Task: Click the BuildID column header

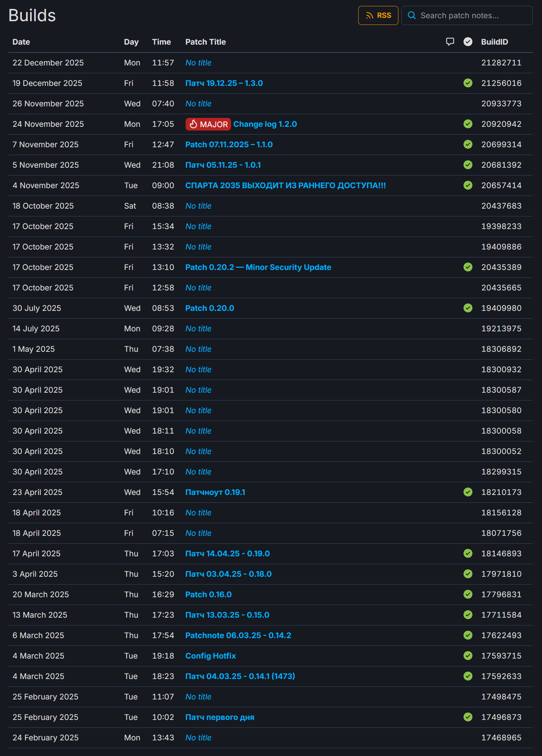Action: [x=494, y=42]
